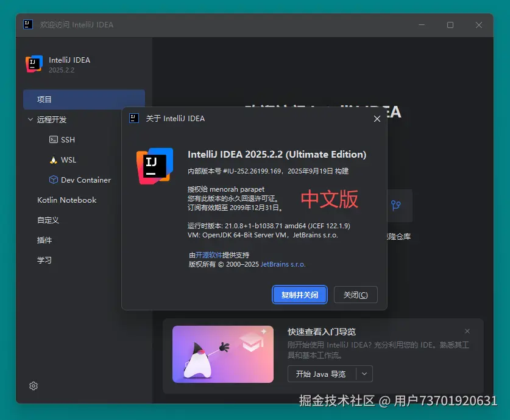Select Dev Container under remote development
This screenshot has height=420, width=510.
pyautogui.click(x=86, y=180)
